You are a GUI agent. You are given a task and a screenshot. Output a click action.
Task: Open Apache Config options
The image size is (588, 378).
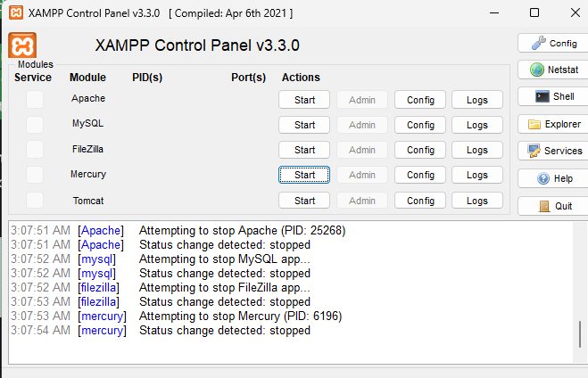[x=420, y=100]
